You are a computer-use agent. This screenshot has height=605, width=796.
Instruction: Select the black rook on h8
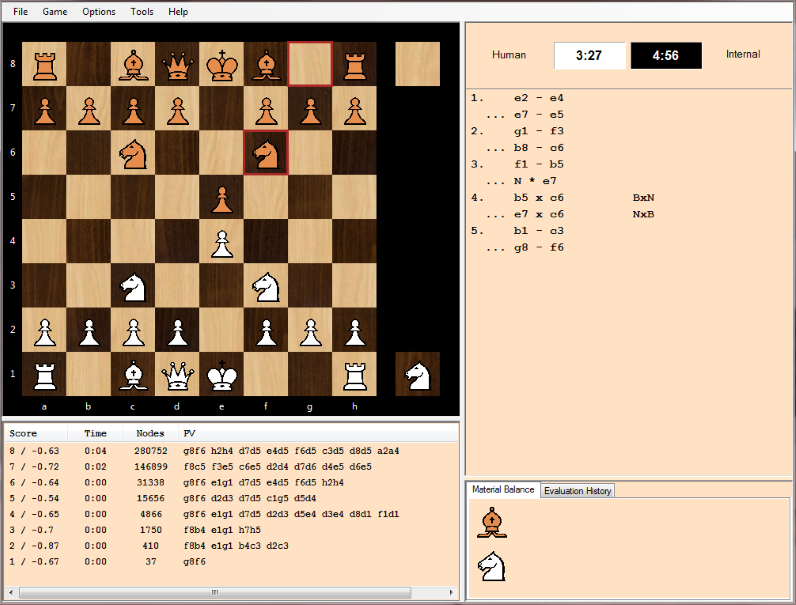(354, 64)
